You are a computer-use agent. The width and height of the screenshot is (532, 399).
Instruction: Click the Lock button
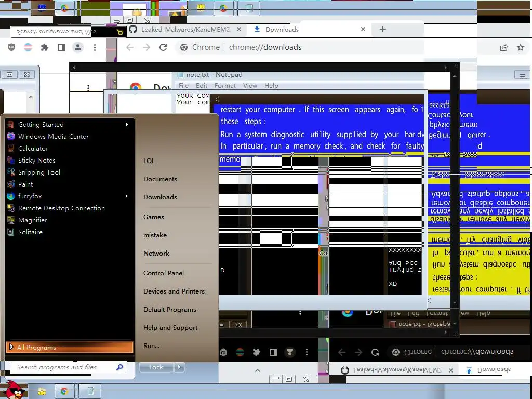coord(156,367)
